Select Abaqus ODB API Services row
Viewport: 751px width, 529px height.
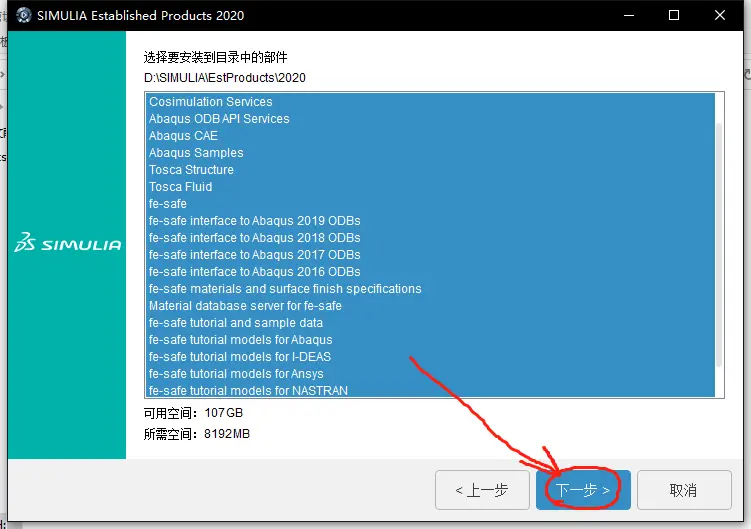click(x=430, y=118)
